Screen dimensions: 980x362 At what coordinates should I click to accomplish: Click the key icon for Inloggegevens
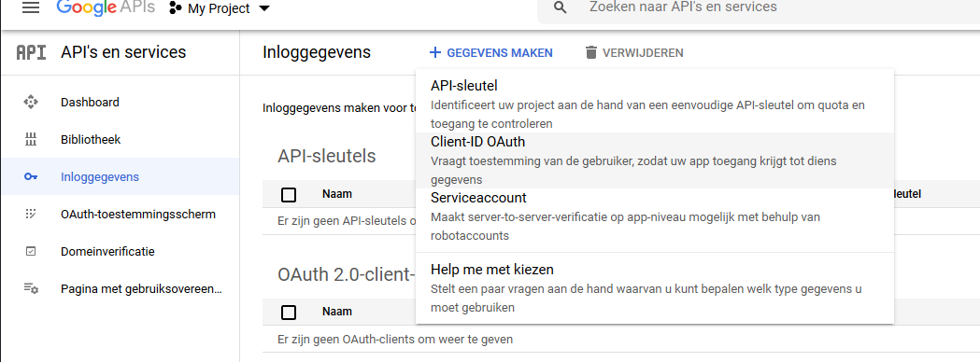[31, 176]
